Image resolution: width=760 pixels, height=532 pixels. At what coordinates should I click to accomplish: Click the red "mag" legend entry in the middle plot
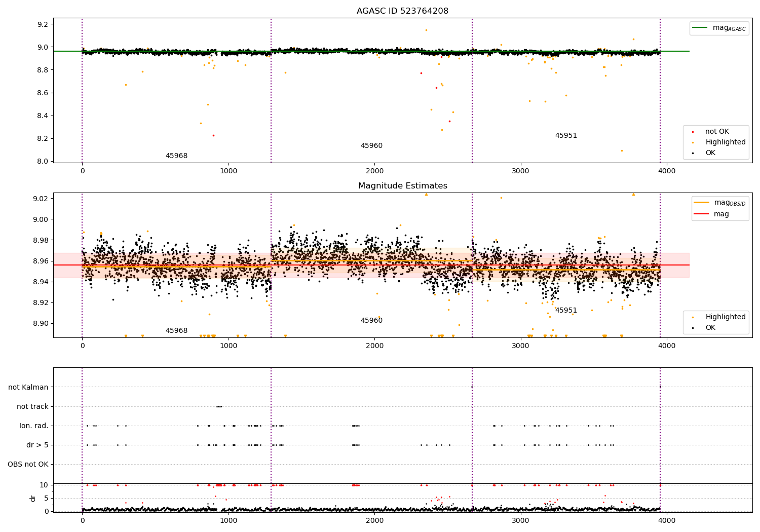(721, 214)
